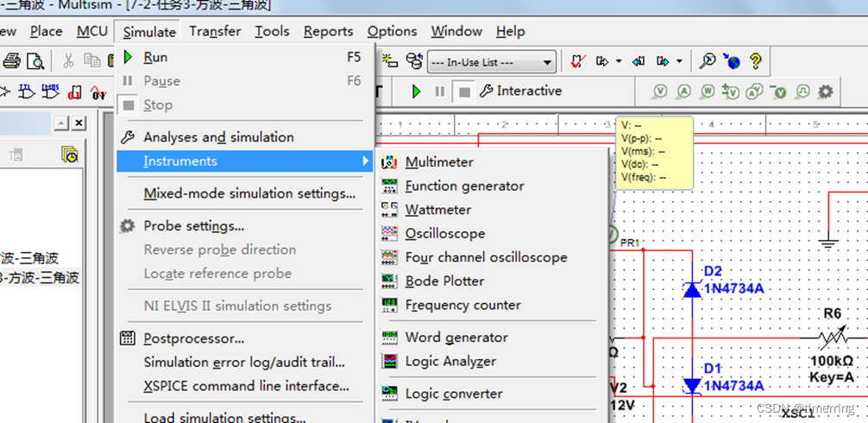The image size is (868, 423).
Task: Click the Create Component wizard icon
Action: coord(390,61)
